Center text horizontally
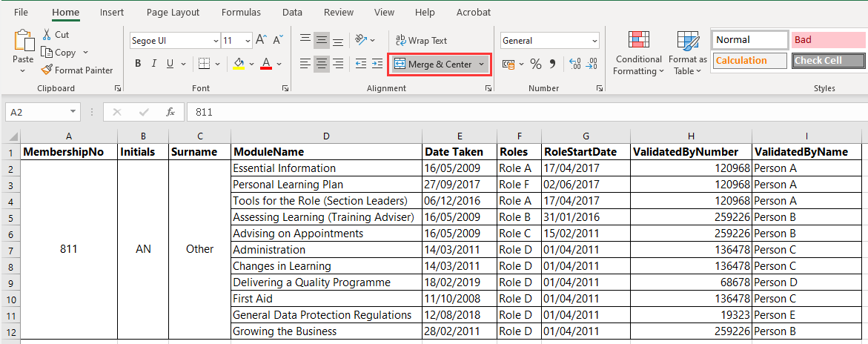Image resolution: width=868 pixels, height=344 pixels. 322,64
